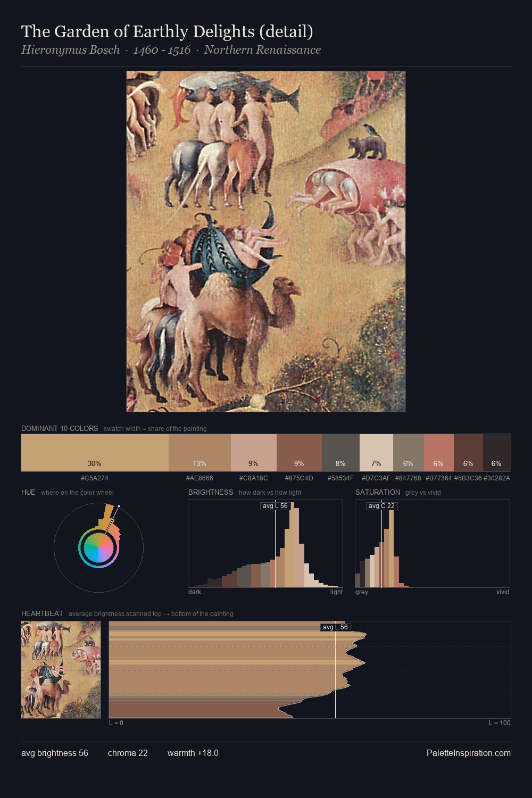This screenshot has height=798, width=532.
Task: Select the #AE8666 swatch at 13%
Action: click(x=199, y=453)
